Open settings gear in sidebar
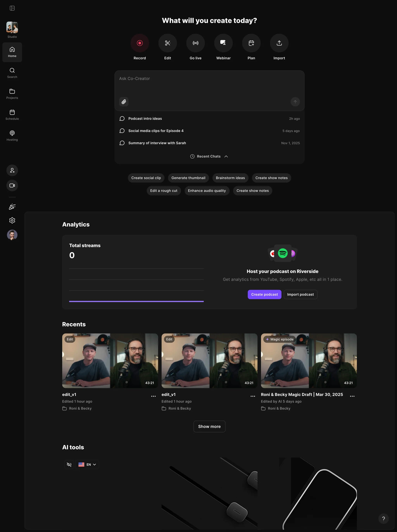Image resolution: width=397 pixels, height=532 pixels. [12, 220]
